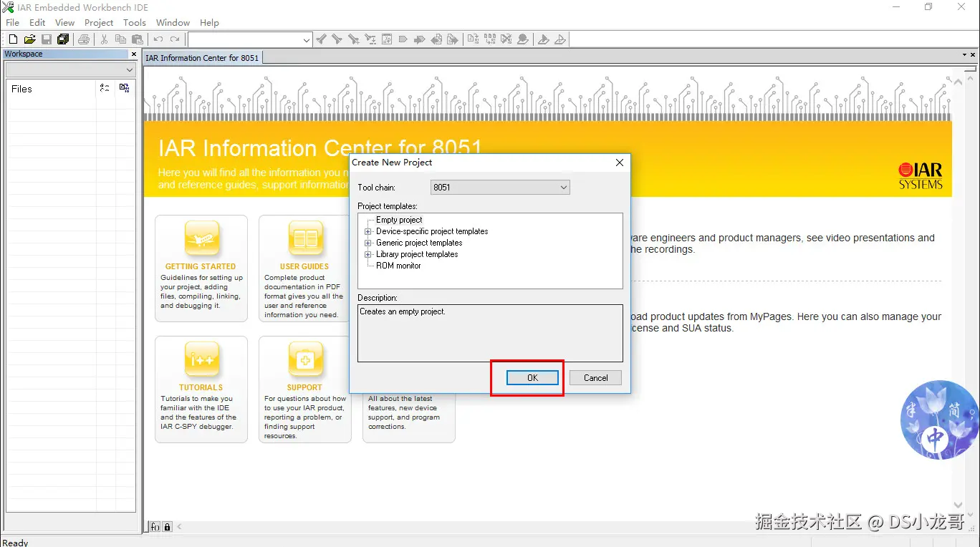Select Empty project template
The width and height of the screenshot is (980, 547).
399,220
